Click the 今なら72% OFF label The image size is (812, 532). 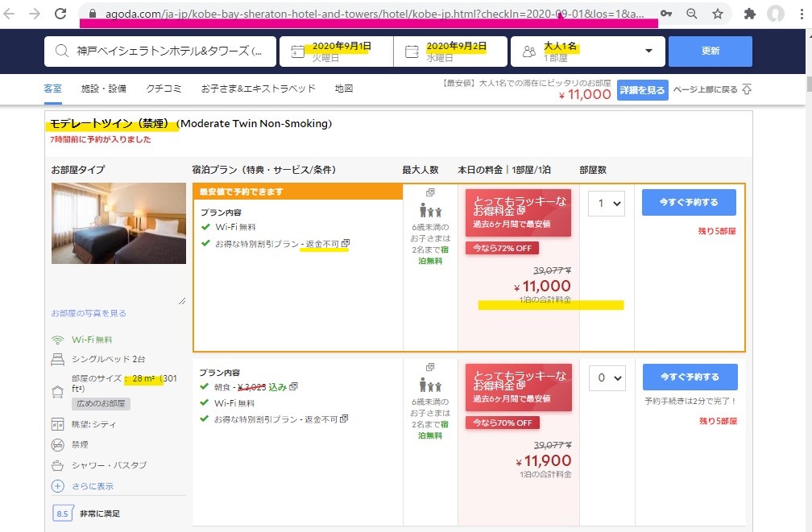[502, 248]
